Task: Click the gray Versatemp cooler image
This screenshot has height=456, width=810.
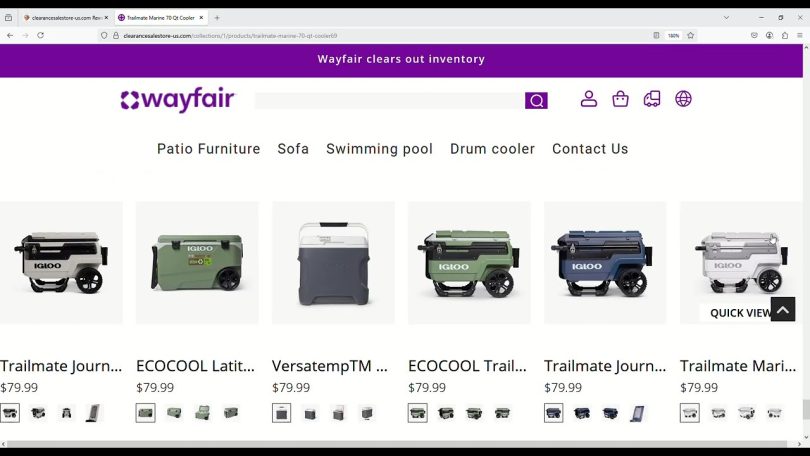Action: point(333,263)
